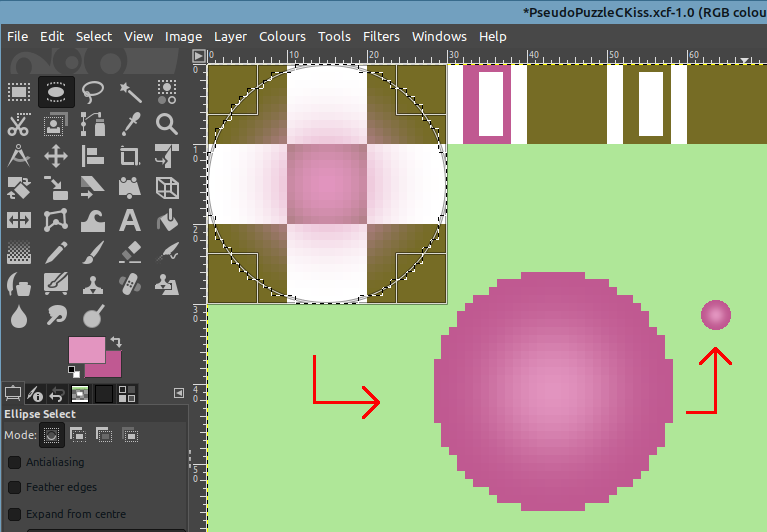This screenshot has height=532, width=767.
Task: Open the Colours menu
Action: tap(282, 36)
